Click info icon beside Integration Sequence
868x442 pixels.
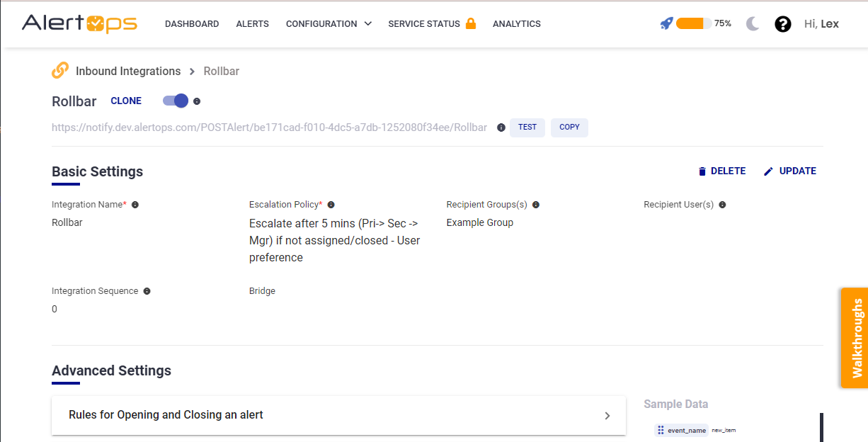pos(147,291)
